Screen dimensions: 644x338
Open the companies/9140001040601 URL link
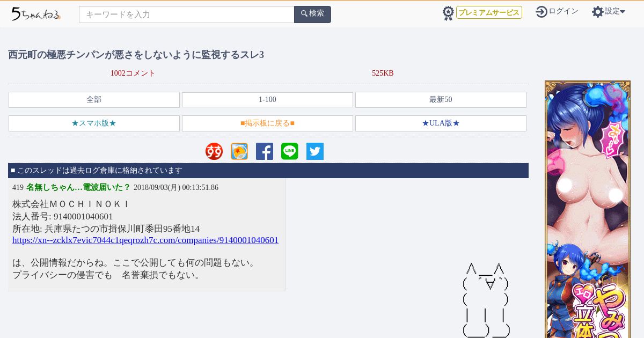(x=145, y=240)
